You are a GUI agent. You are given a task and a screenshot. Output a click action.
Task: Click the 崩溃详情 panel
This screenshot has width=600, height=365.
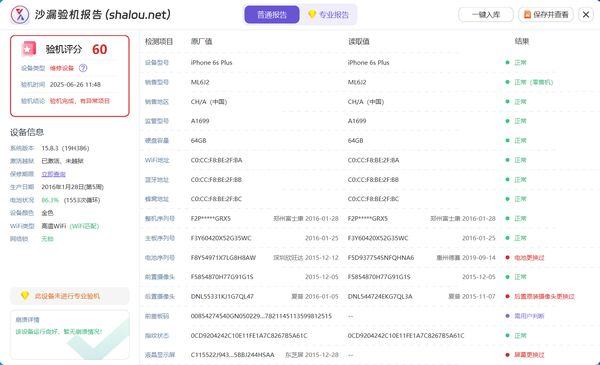tap(70, 335)
